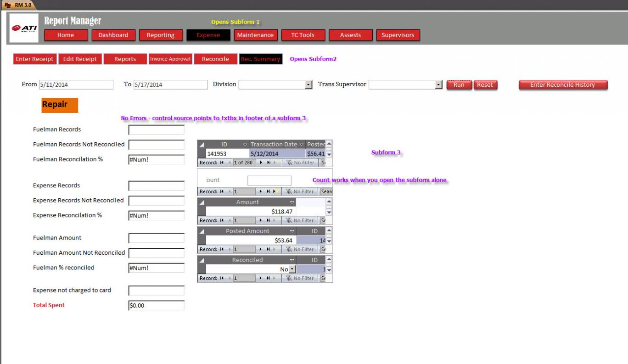This screenshot has width=628, height=364.
Task: Click the count text box in the subform
Action: [x=269, y=180]
